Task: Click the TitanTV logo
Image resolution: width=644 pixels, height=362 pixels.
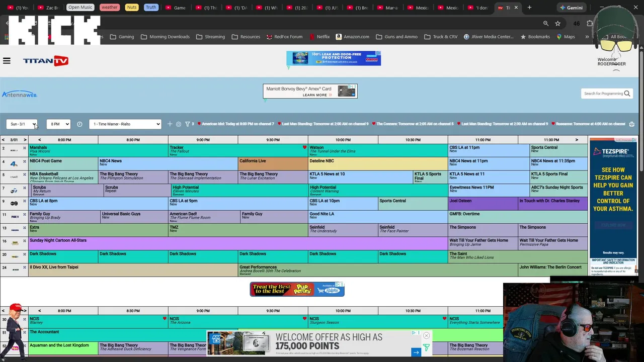Action: click(45, 61)
